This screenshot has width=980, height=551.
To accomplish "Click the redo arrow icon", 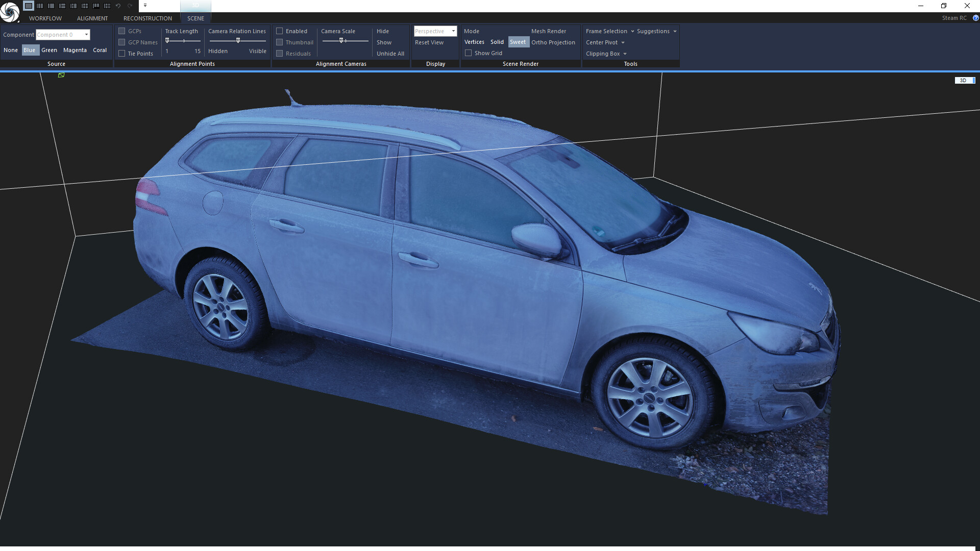I will coord(130,6).
